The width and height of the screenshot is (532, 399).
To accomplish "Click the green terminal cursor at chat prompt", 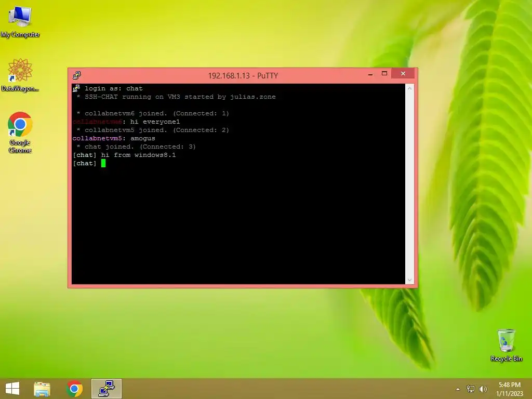I will pos(103,163).
